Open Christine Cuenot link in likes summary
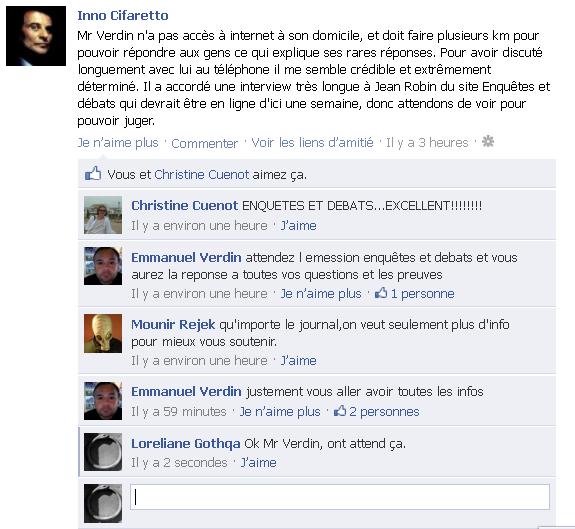Screen dimensions: 575x529 click(202, 175)
